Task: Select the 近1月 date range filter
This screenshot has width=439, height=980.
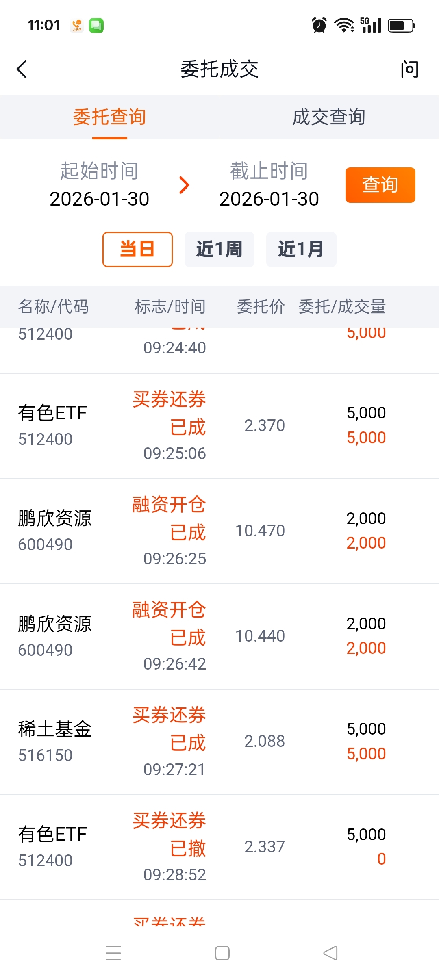Action: pyautogui.click(x=301, y=249)
